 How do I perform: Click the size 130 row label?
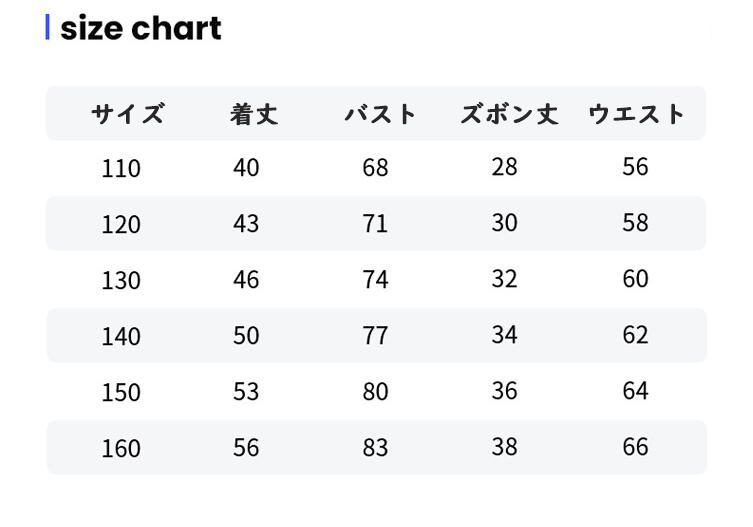121,280
